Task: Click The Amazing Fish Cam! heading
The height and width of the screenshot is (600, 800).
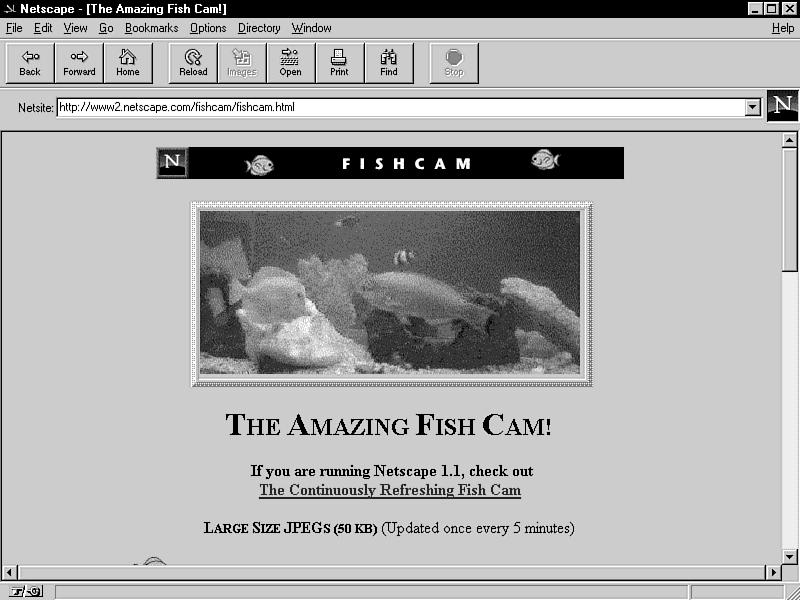Action: (388, 424)
